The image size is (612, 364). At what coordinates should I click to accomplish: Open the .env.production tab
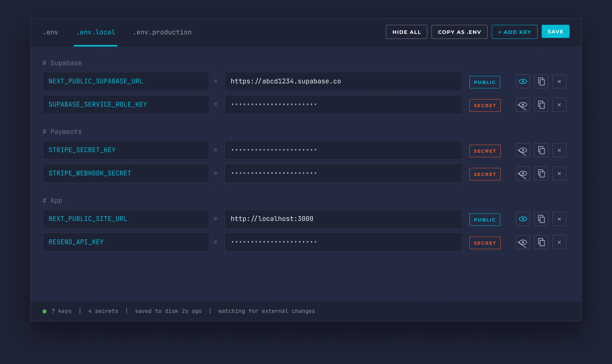coord(162,32)
